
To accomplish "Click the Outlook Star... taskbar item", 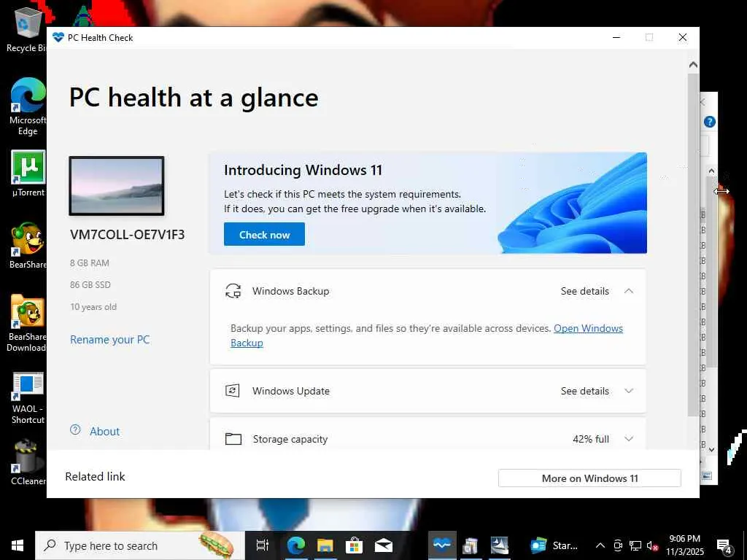I will [x=554, y=545].
